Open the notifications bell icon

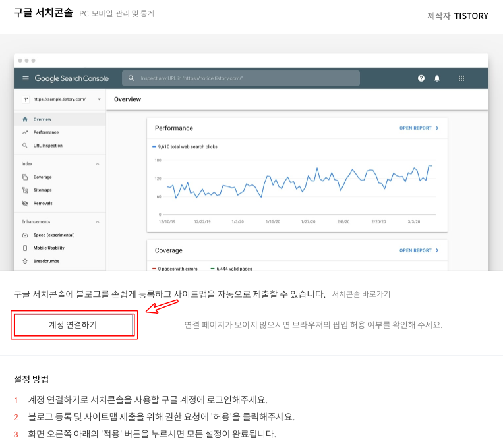click(x=437, y=78)
